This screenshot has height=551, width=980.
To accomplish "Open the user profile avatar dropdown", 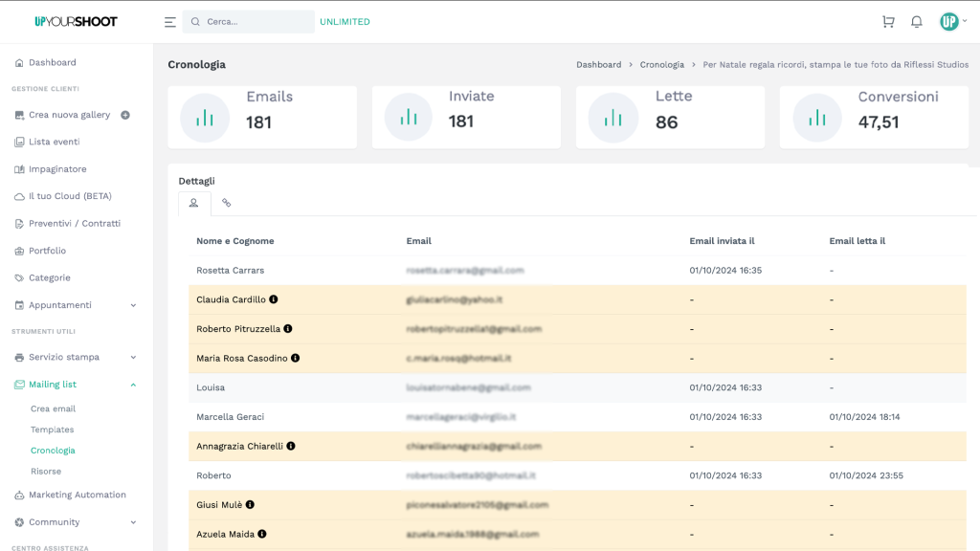I will coord(952,22).
